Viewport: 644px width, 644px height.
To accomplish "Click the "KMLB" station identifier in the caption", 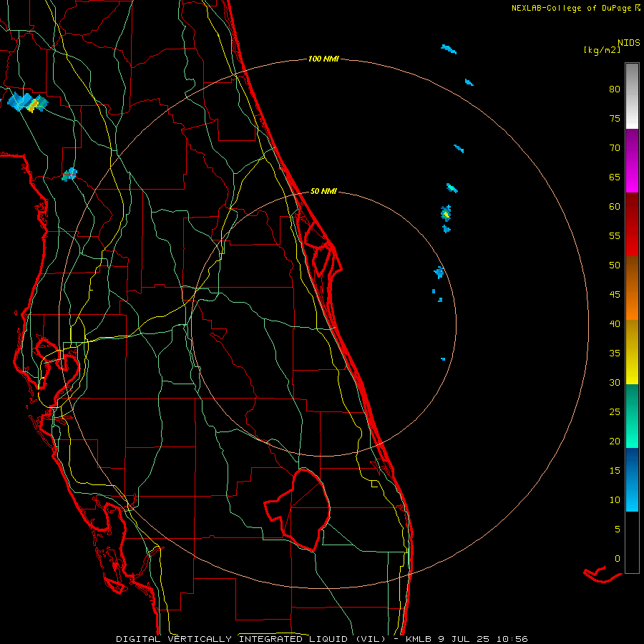I will [419, 639].
